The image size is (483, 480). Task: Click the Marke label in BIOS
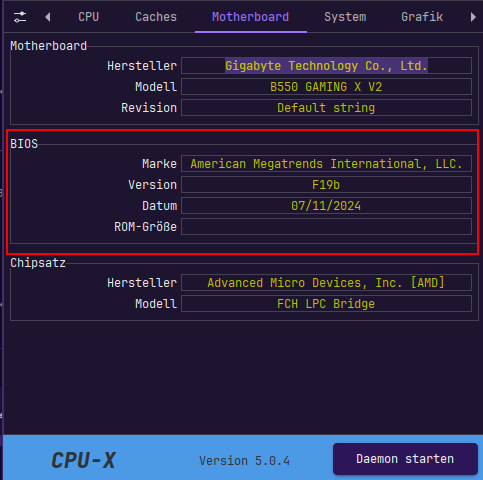click(x=159, y=164)
